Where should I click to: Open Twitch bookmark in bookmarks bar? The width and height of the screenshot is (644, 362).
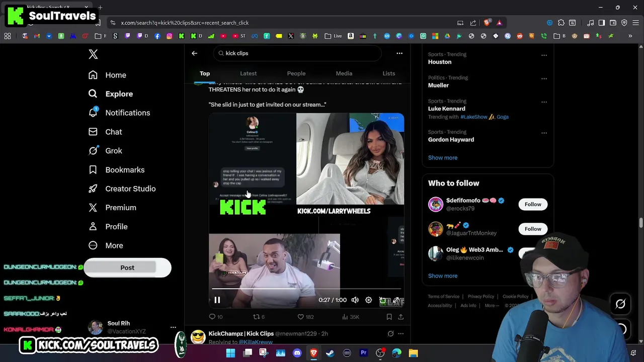127,36
